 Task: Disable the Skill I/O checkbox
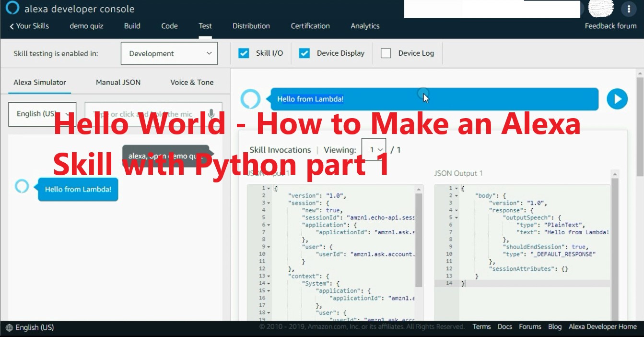coord(244,53)
